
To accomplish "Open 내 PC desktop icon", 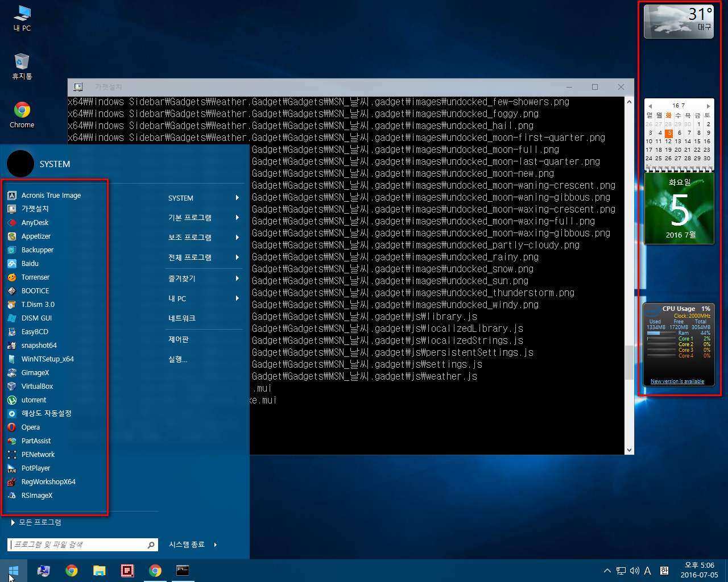I will (22, 18).
